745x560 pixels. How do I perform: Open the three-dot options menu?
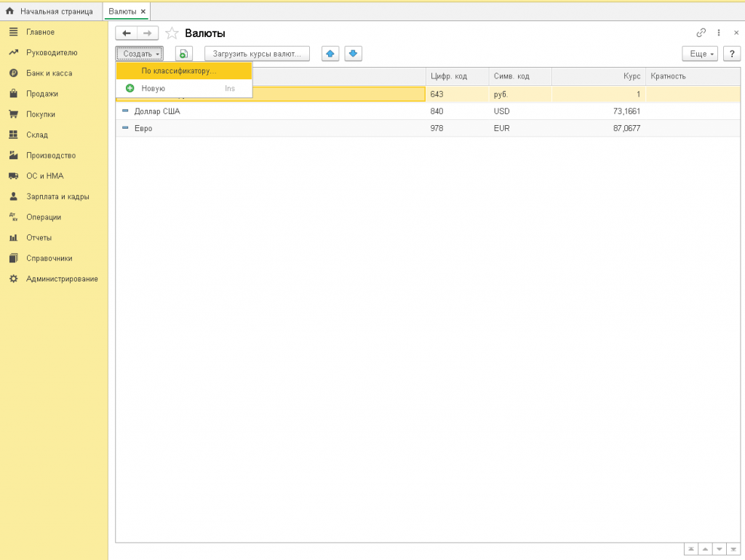coord(719,33)
